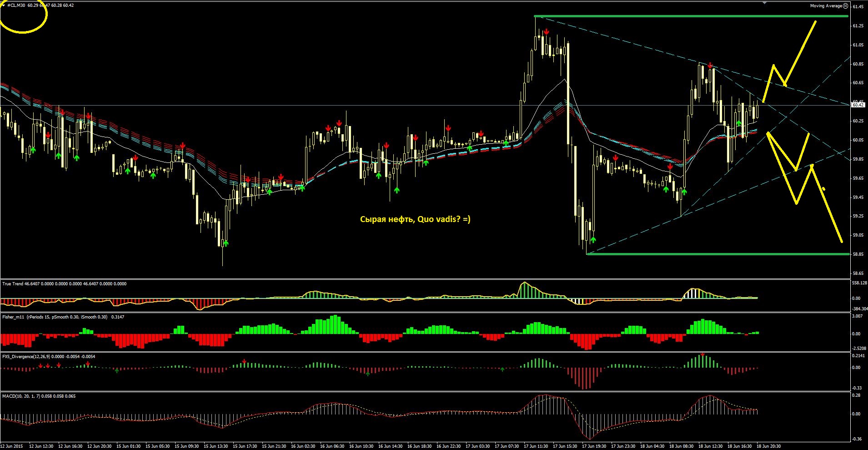Click the '12 Jun 2015' time axis label
This screenshot has width=868, height=450.
point(12,446)
